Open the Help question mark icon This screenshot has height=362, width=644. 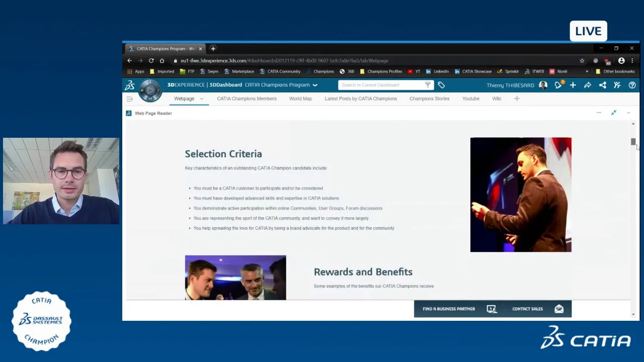click(x=632, y=85)
